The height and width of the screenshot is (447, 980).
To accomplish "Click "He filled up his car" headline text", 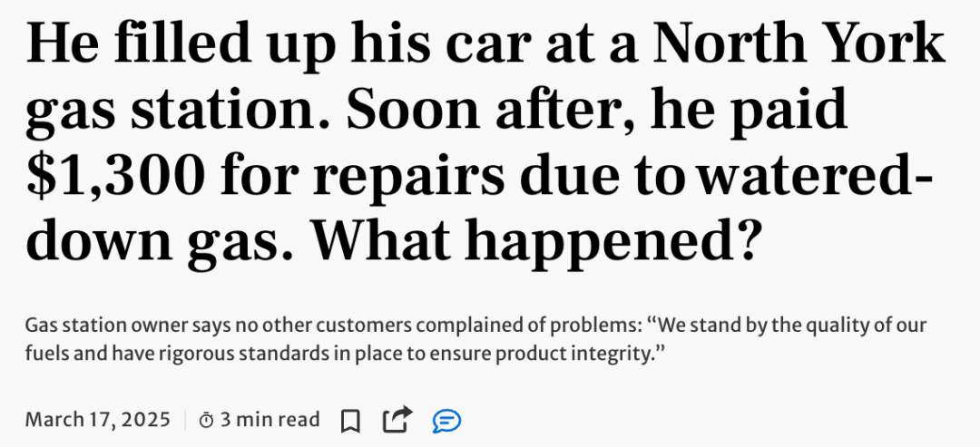I will [x=258, y=47].
